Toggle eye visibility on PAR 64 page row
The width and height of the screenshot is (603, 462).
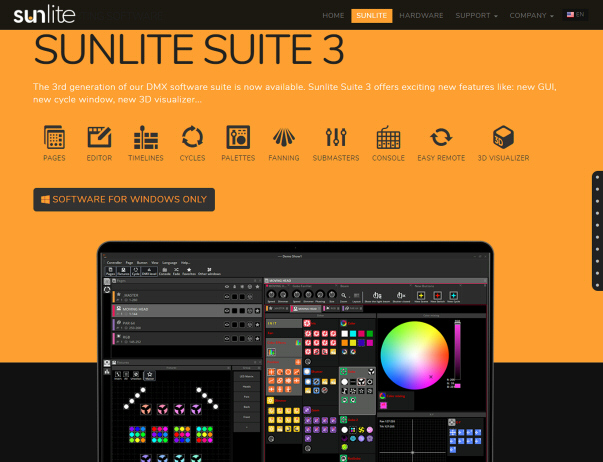pos(227,325)
